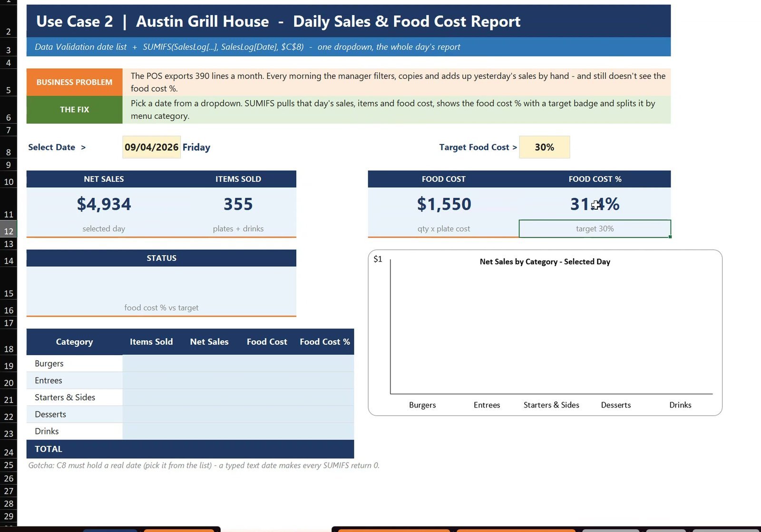Click the 'food cost % vs target' caption

tap(161, 308)
